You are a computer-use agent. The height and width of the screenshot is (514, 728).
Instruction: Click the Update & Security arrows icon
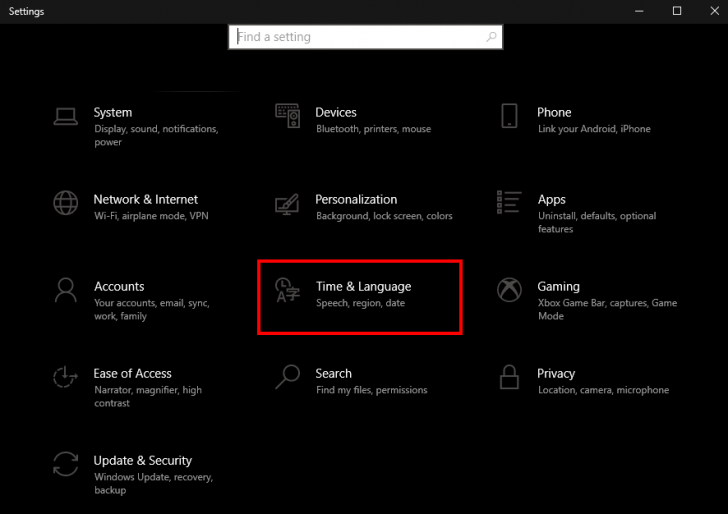click(x=66, y=464)
